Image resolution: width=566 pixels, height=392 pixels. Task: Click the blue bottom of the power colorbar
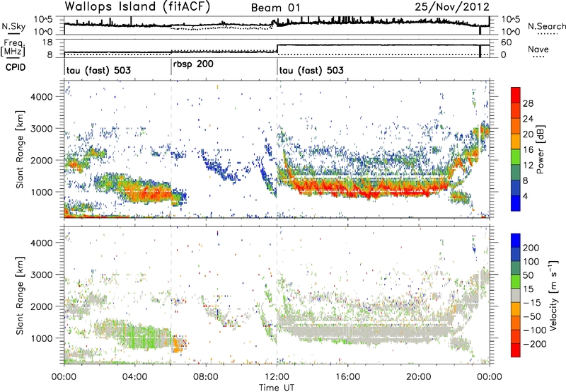(516, 204)
